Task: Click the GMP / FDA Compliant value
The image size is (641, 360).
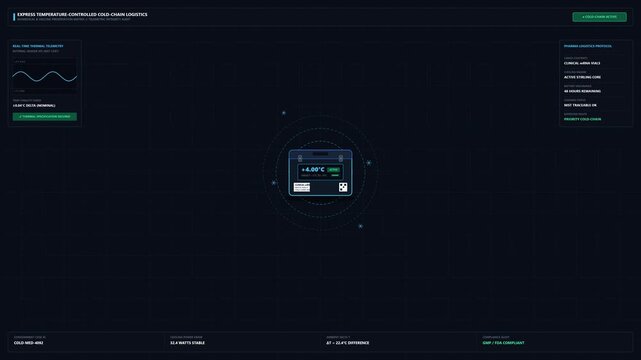Action: [503, 343]
